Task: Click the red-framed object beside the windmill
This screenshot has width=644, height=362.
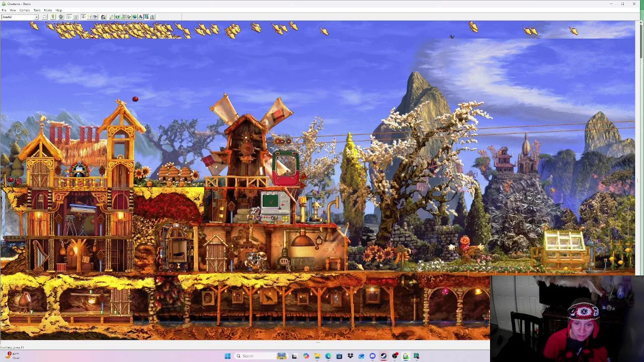Action: click(x=286, y=169)
